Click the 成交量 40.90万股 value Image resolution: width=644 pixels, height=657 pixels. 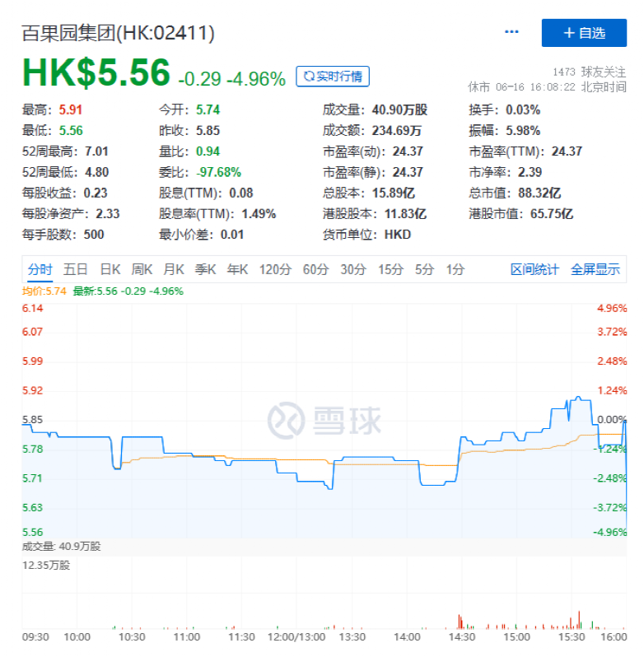[x=399, y=109]
